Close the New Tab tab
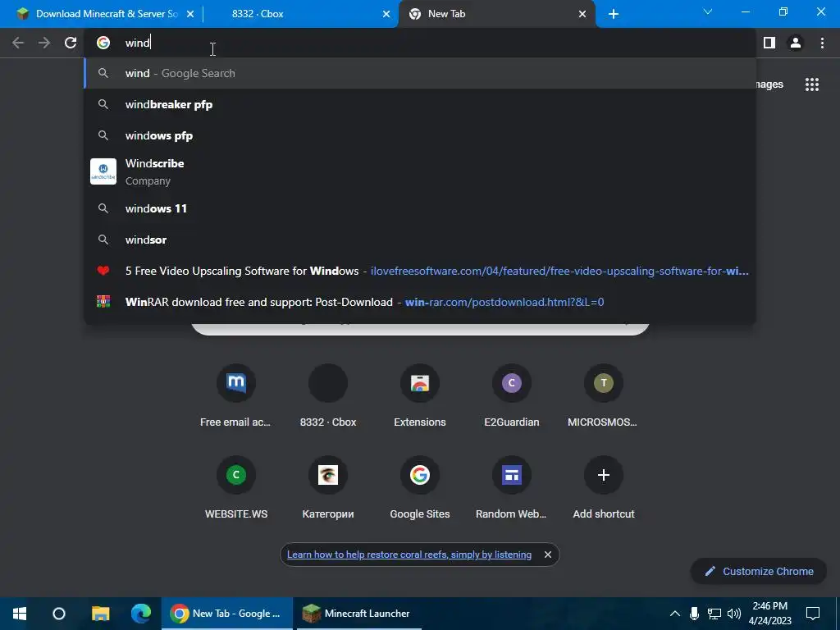The height and width of the screenshot is (630, 840). click(x=582, y=14)
